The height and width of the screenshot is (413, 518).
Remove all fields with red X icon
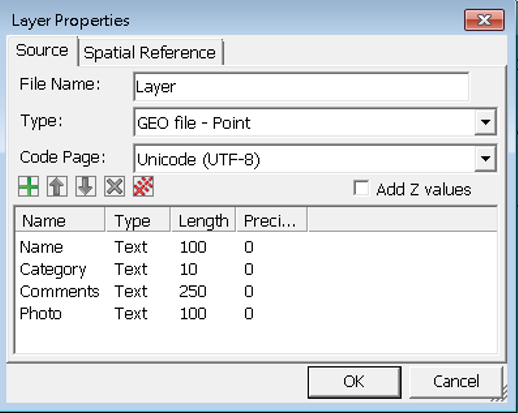143,186
